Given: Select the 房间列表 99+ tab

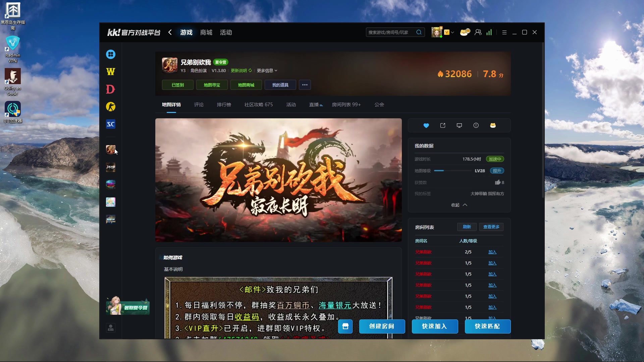Looking at the screenshot, I should click(346, 105).
